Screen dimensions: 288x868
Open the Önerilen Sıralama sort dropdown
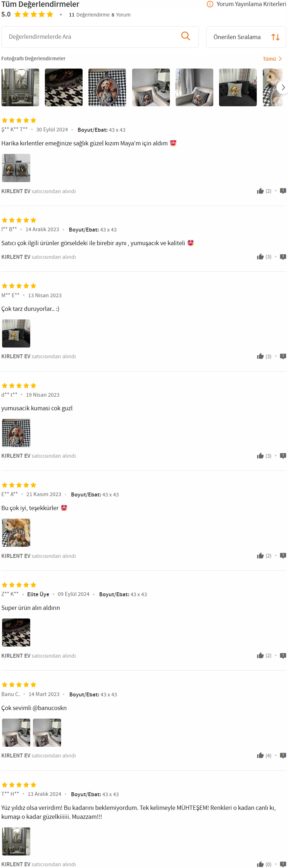[x=246, y=37]
